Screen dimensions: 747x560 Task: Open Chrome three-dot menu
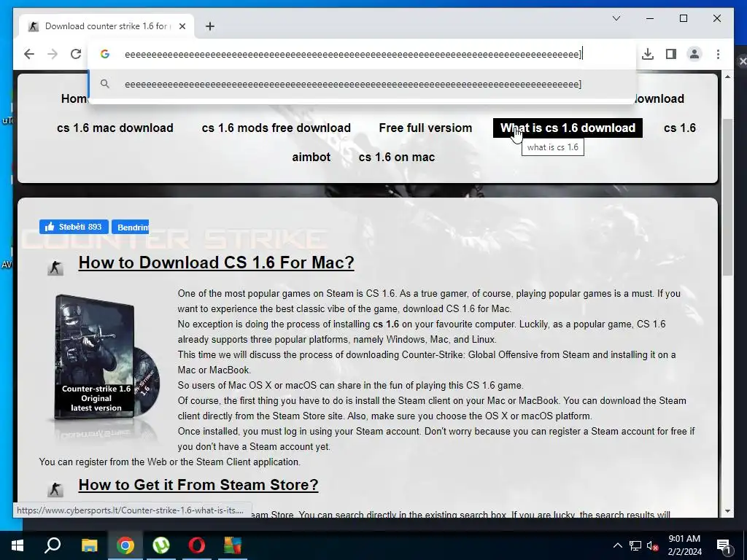[x=718, y=54]
